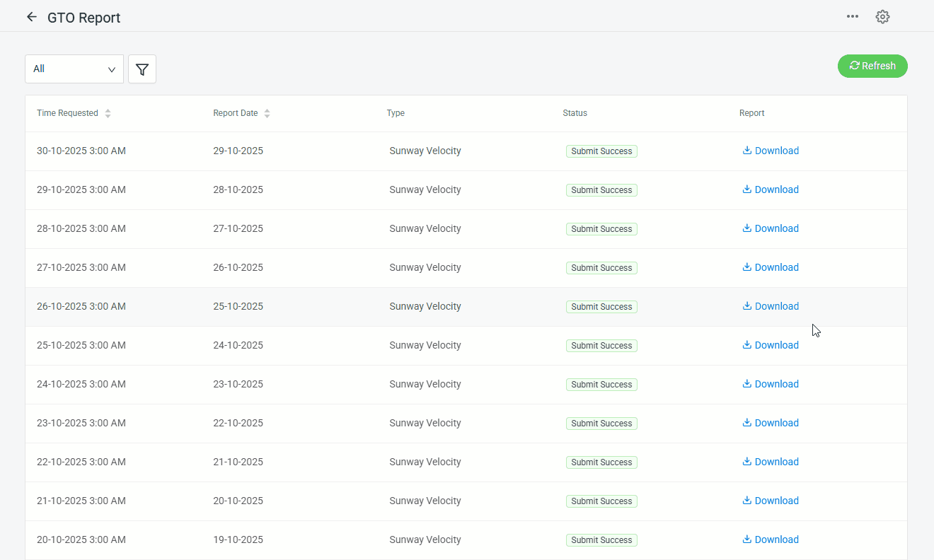
Task: Sort by the Report Date column arrows
Action: click(267, 113)
